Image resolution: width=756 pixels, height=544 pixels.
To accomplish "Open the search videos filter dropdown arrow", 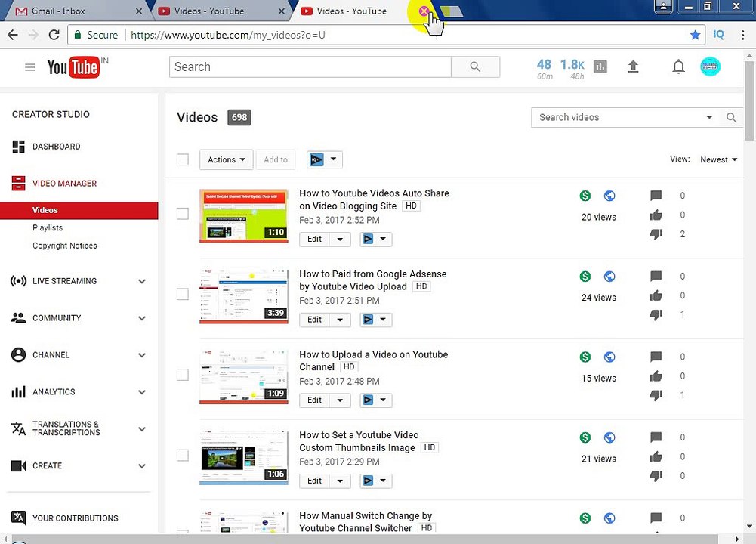I will [708, 117].
